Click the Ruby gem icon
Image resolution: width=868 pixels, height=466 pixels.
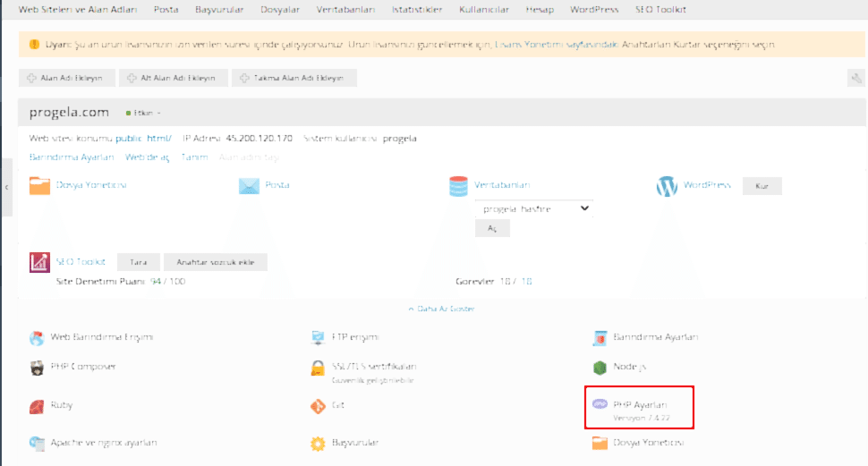tap(37, 405)
